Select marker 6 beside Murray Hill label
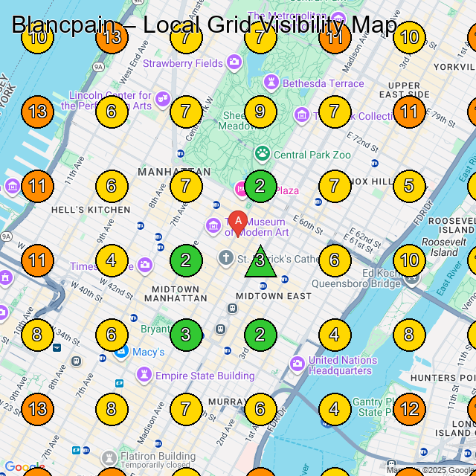This screenshot has height=476, width=476. 260,409
